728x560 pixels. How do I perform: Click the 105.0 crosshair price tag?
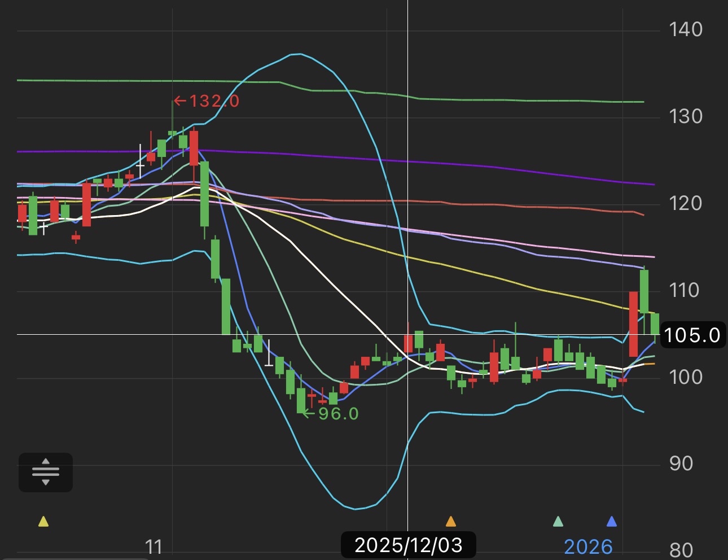coord(692,335)
